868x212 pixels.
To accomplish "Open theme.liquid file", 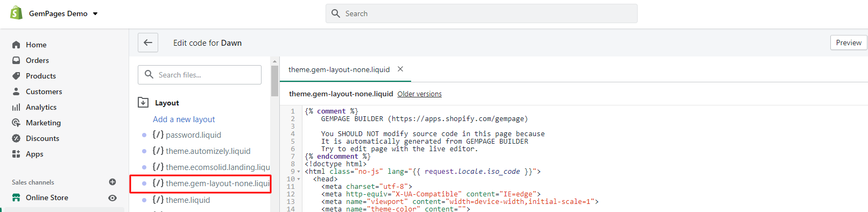I will (x=188, y=200).
